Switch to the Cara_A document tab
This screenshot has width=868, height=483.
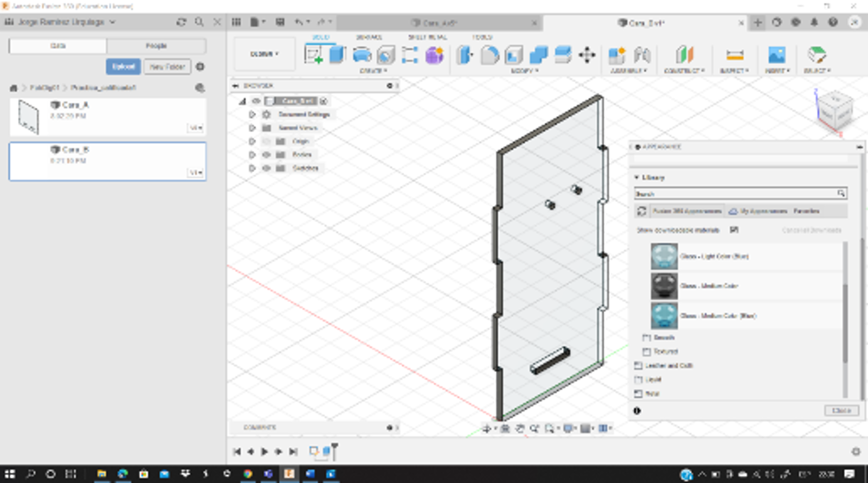click(x=440, y=22)
